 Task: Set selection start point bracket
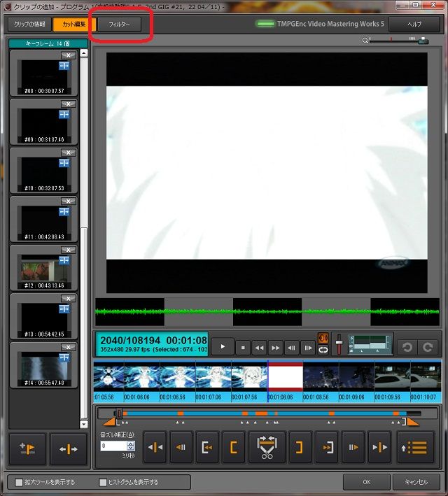233,447
